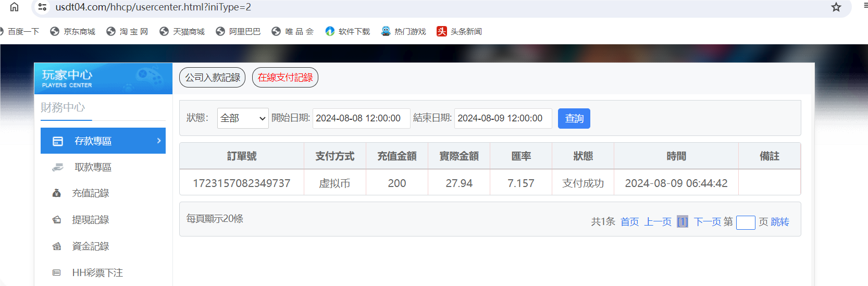Open the 百度一下 bookmark
This screenshot has width=868, height=286.
20,31
